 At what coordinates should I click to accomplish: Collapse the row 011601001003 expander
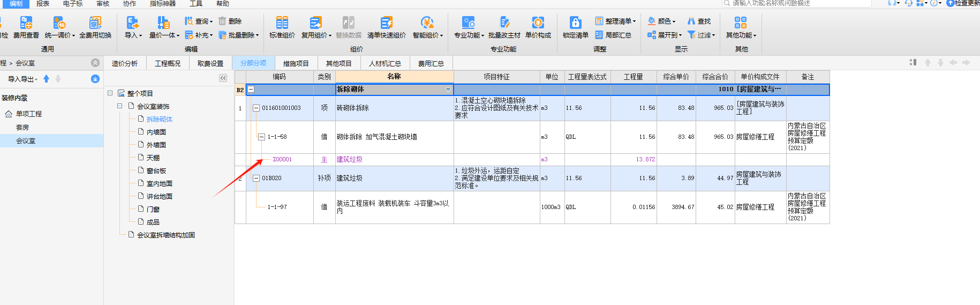(256, 108)
